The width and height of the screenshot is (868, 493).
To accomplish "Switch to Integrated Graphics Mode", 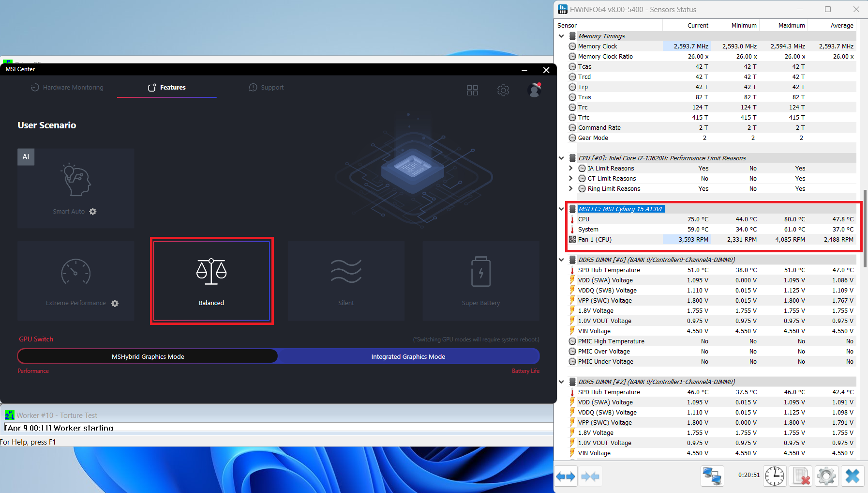I will click(408, 356).
